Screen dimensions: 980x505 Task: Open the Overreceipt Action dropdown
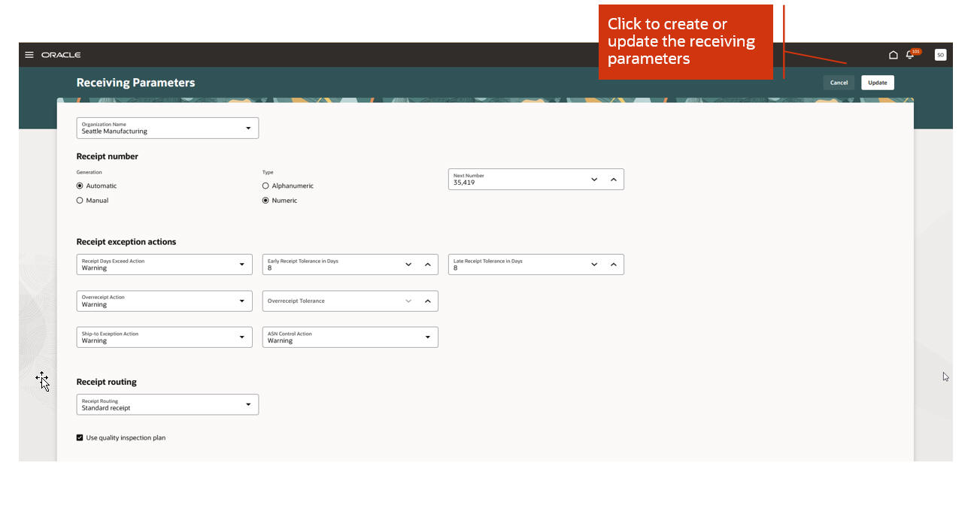pyautogui.click(x=165, y=301)
